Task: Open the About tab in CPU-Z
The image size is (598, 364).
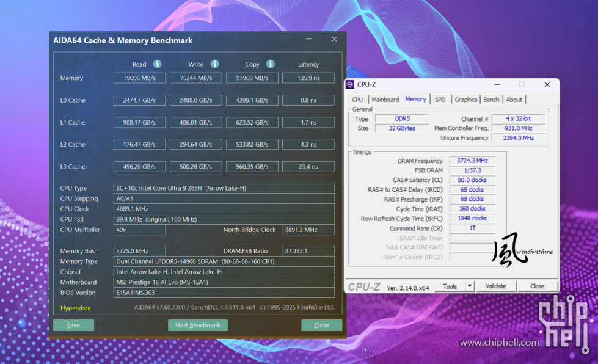Action: click(514, 100)
